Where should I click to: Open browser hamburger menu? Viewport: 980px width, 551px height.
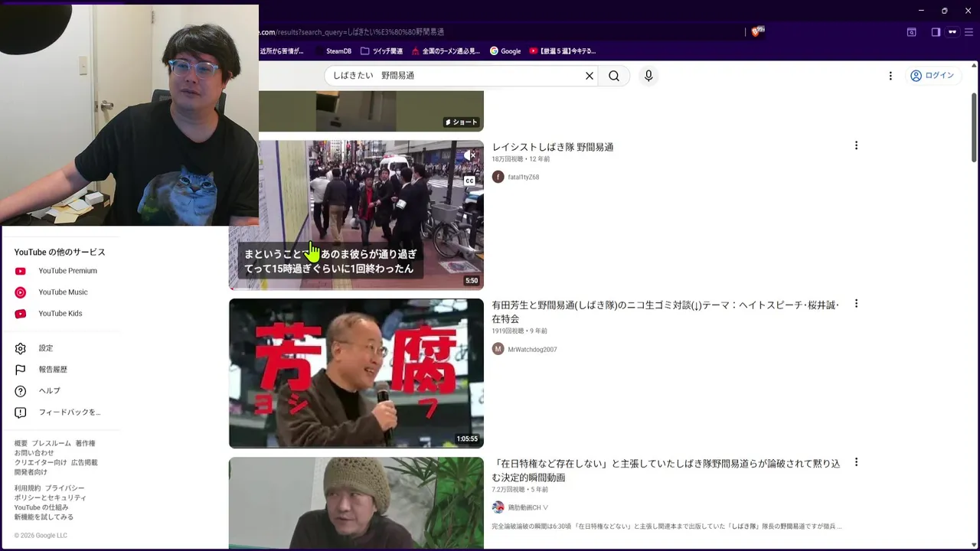coord(967,32)
